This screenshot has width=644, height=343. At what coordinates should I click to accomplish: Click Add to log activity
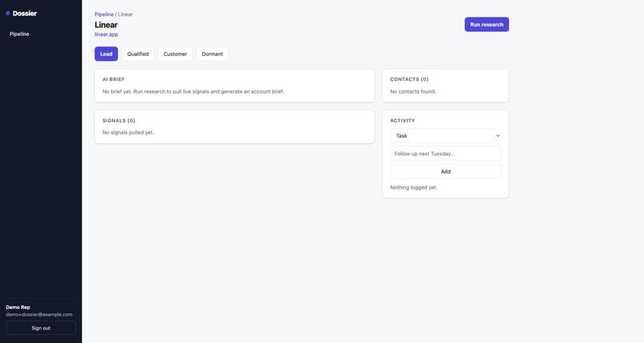(446, 172)
